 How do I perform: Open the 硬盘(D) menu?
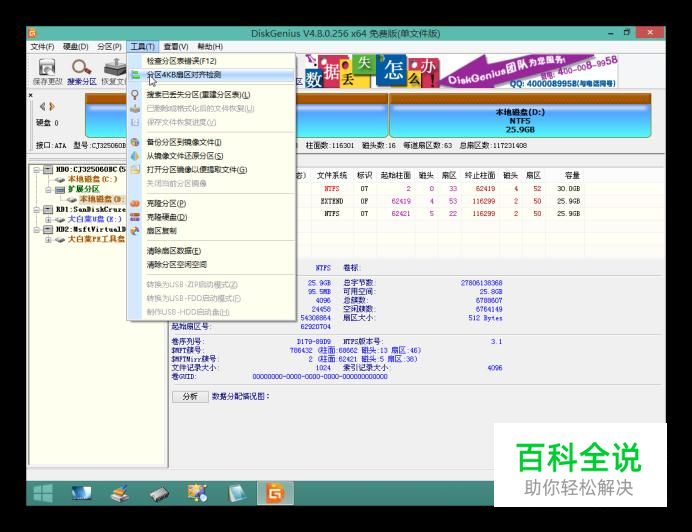[x=75, y=47]
